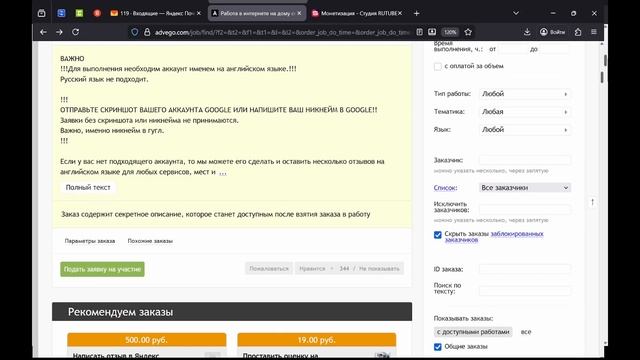
Task: Click 'Подать заявку на участие' button
Action: 102,269
